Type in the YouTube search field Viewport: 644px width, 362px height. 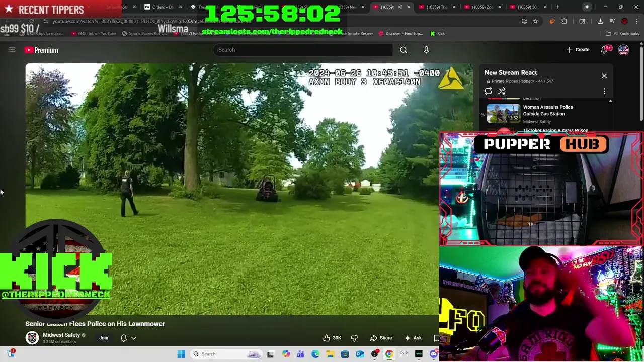pyautogui.click(x=303, y=50)
